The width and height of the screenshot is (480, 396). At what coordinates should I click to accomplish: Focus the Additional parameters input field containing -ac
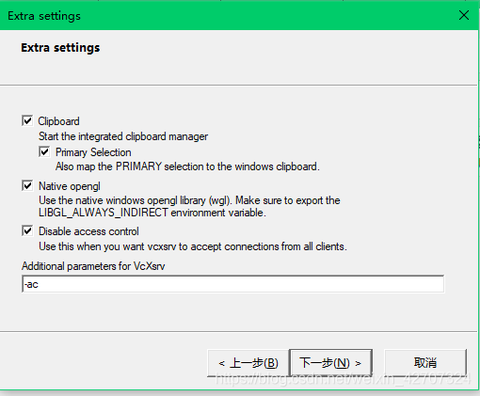233,284
